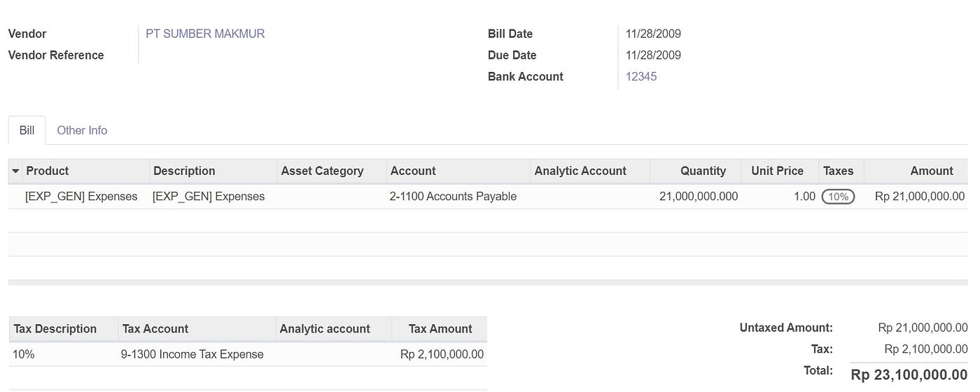Expand the sort arrow beside Product header
Viewport: 980px width, 392px height.
15,171
